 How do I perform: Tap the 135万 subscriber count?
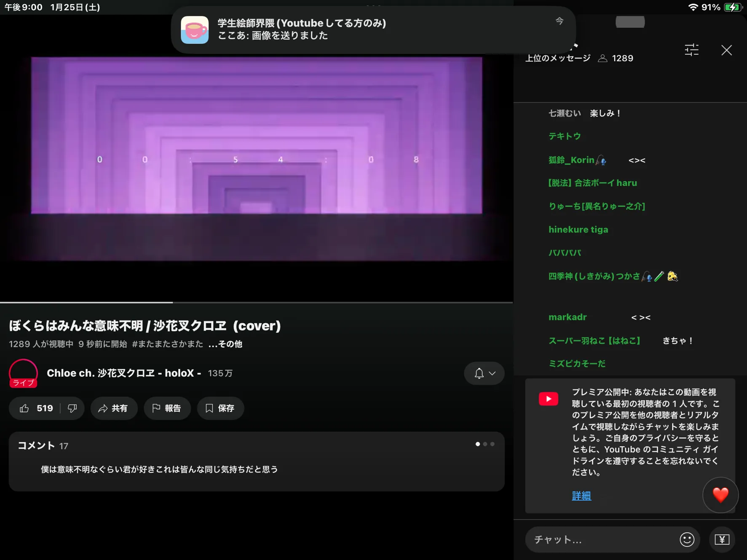(220, 373)
